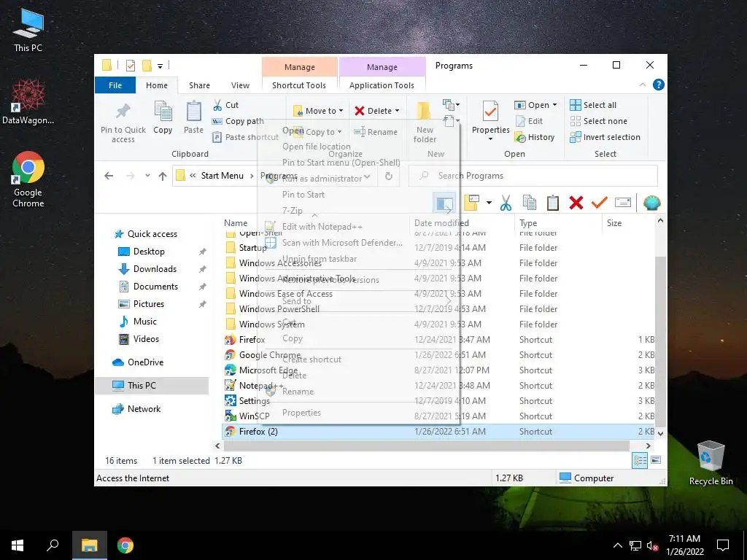The image size is (747, 560).
Task: Click the pin icon next to Pictures
Action: point(203,304)
